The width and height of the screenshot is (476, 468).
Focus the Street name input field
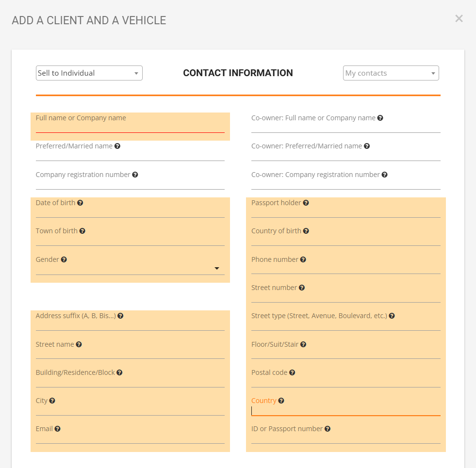(130, 354)
